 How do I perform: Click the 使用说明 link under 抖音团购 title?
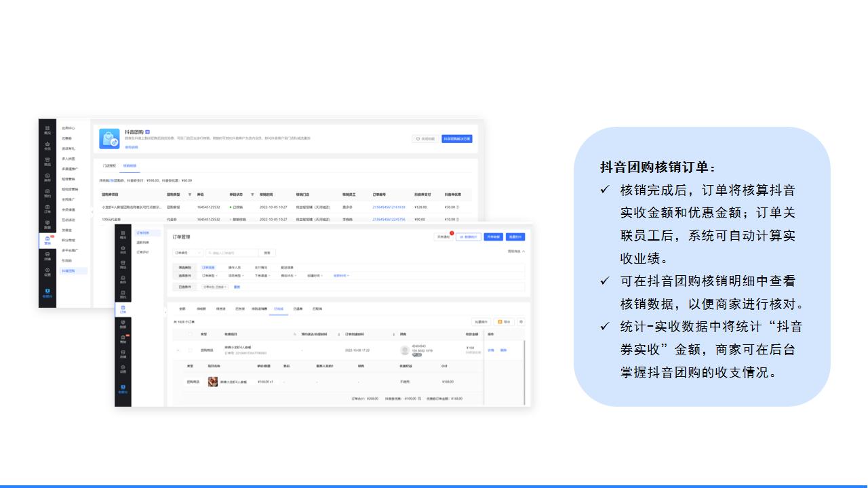132,147
